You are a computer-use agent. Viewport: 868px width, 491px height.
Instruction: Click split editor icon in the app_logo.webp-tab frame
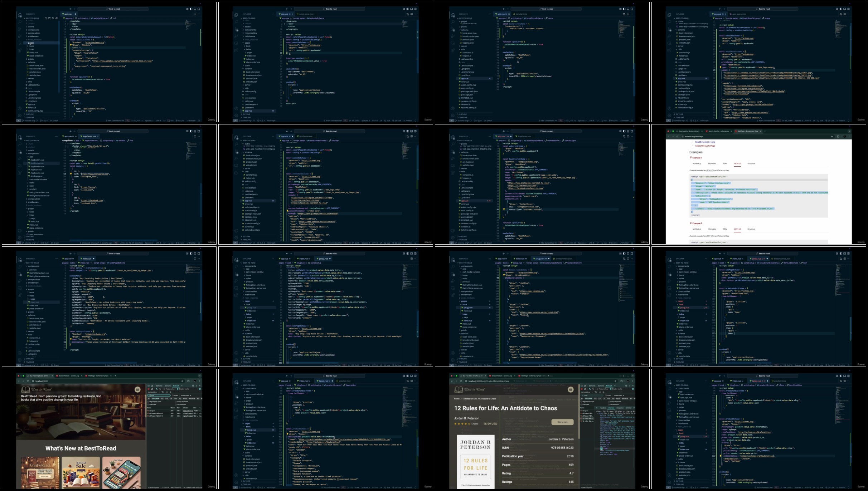point(845,14)
